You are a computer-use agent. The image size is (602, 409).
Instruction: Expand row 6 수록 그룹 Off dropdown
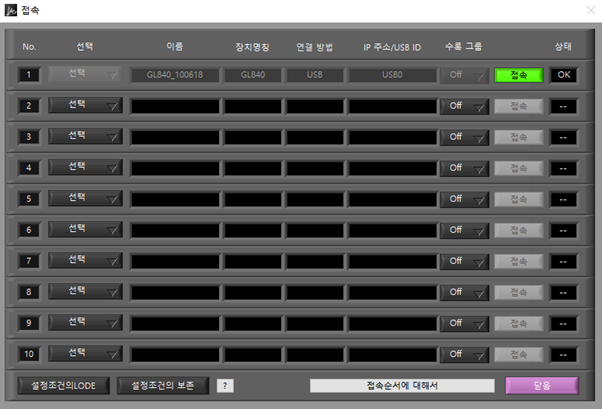click(x=464, y=231)
